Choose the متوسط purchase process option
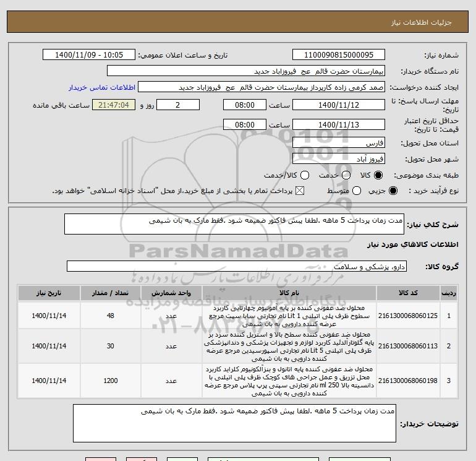476x461 pixels. (x=357, y=191)
